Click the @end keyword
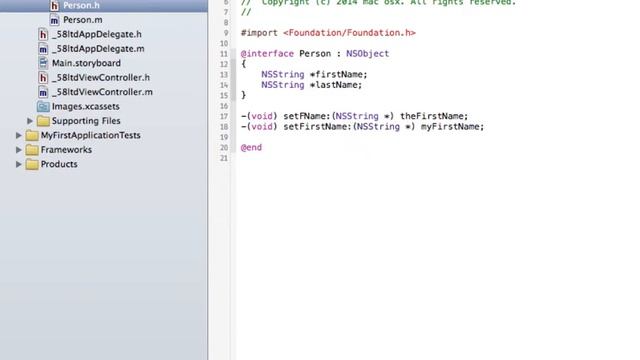The image size is (640, 360). pos(251,147)
